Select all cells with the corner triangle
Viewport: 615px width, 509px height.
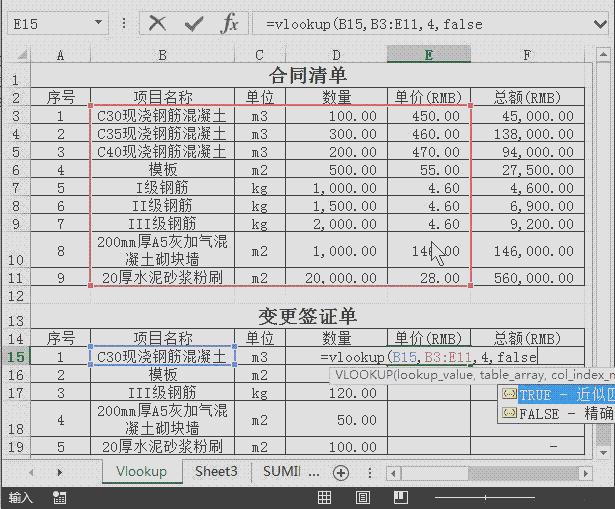point(21,55)
